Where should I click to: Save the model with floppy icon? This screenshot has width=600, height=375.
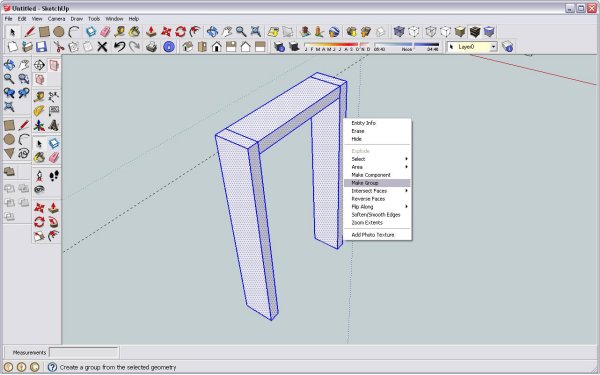41,47
